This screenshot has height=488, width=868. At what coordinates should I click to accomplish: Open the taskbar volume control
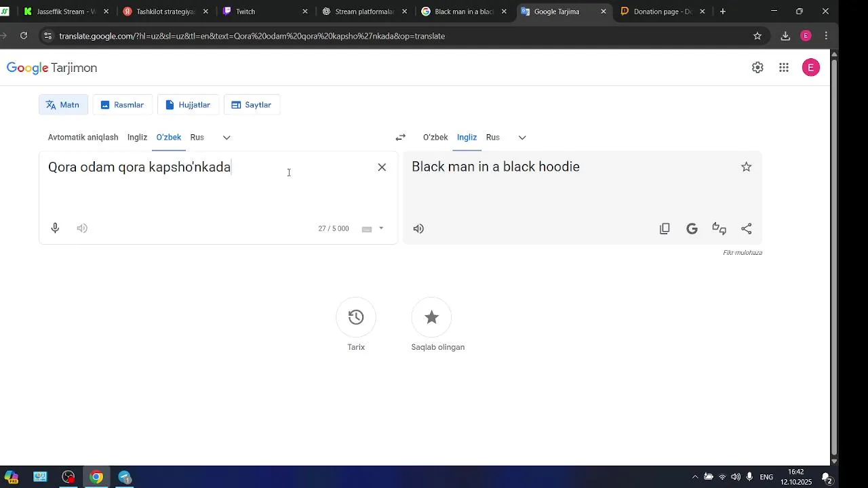click(736, 477)
